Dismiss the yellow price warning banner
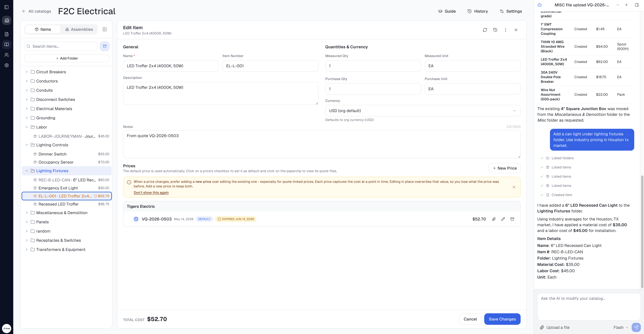 [x=514, y=187]
